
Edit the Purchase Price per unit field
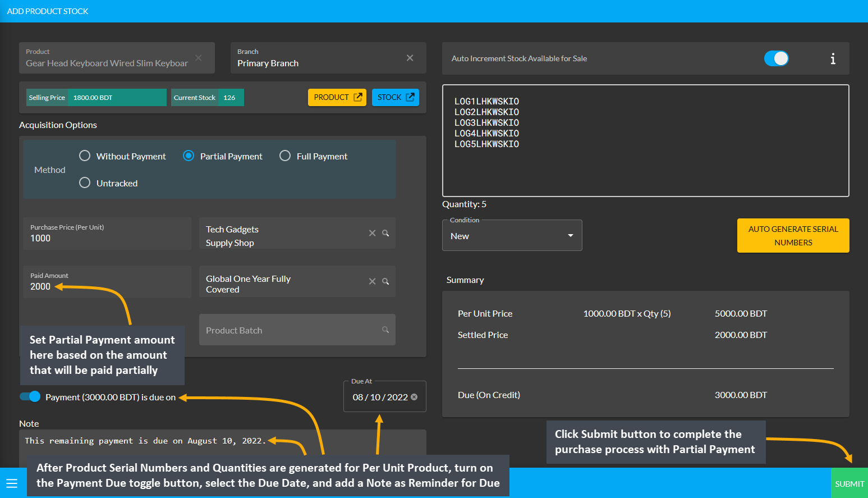pyautogui.click(x=107, y=233)
